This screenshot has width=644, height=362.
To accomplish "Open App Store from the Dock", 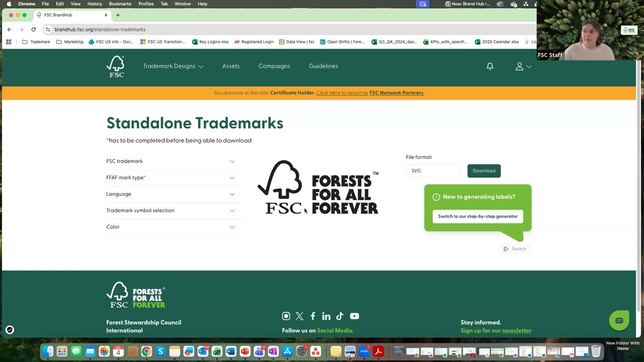I will pyautogui.click(x=287, y=351).
